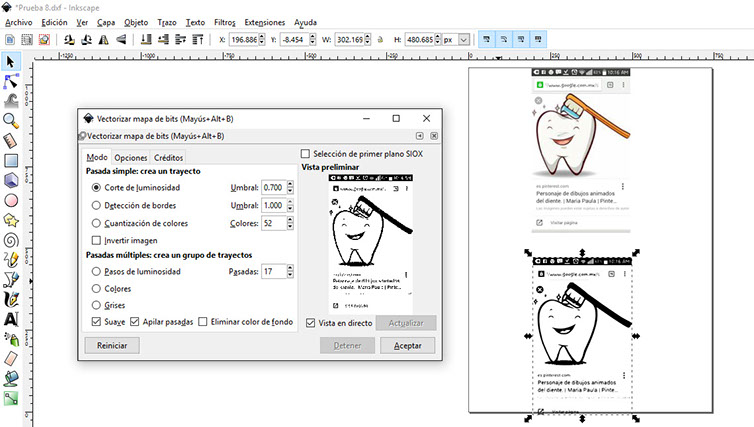Enable Invertir imagen checkbox
This screenshot has width=754, height=427.
coord(96,240)
